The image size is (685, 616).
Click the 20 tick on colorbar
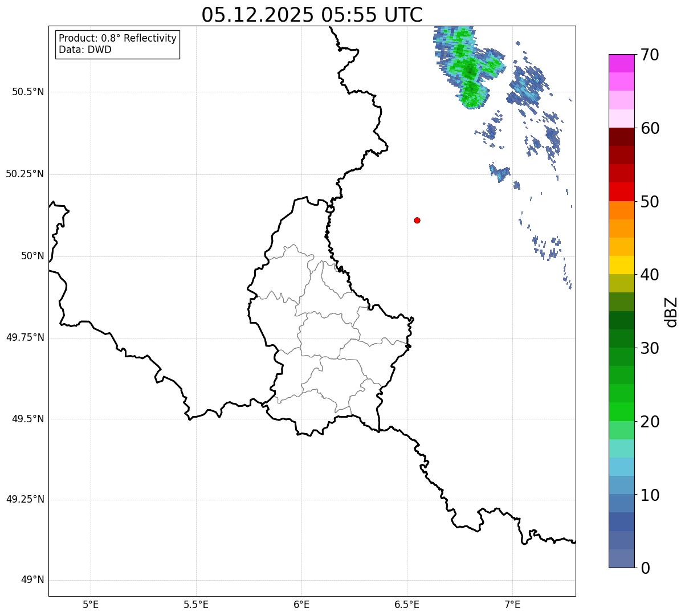(649, 422)
